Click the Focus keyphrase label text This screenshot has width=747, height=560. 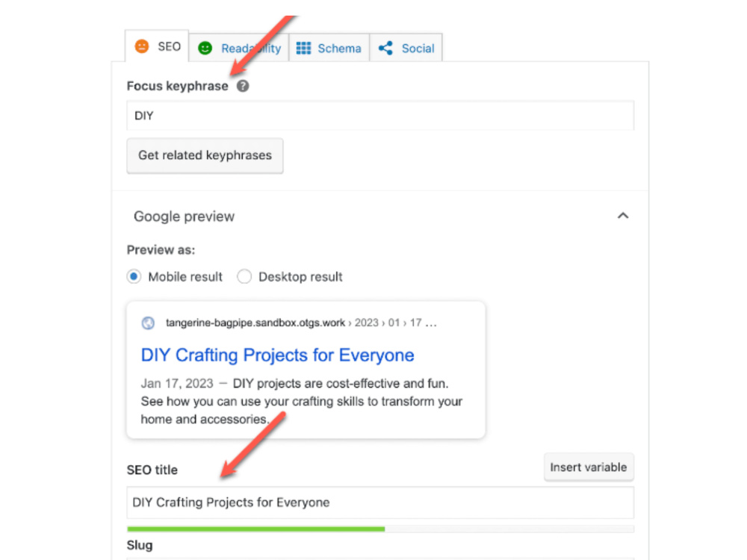[x=177, y=86]
